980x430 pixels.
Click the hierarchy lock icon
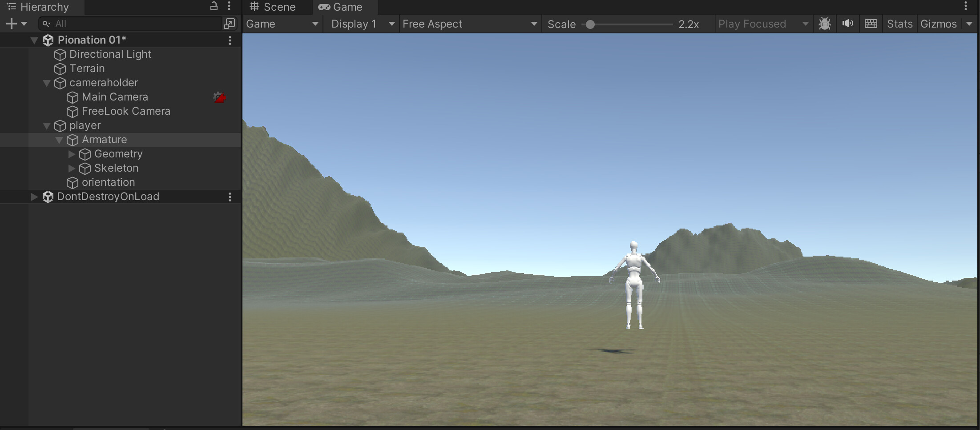[214, 6]
